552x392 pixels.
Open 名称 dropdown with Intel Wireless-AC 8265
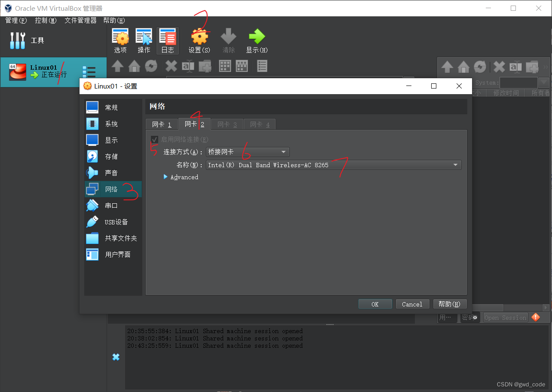334,165
